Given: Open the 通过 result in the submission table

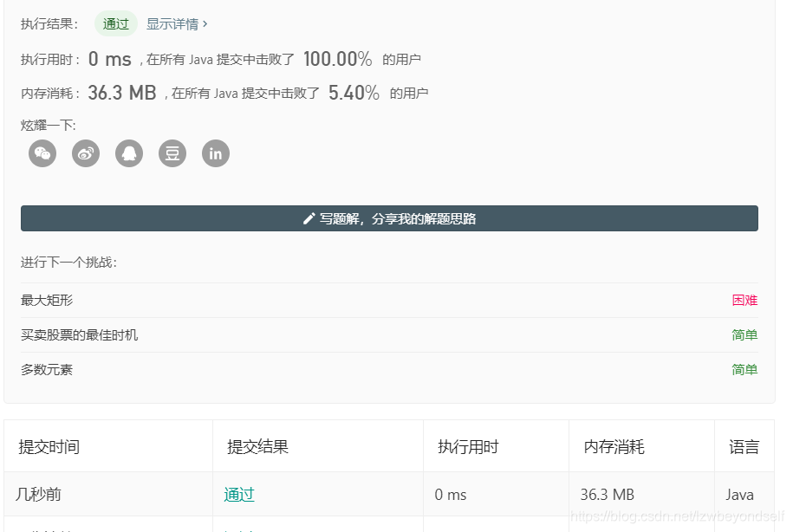Looking at the screenshot, I should [239, 494].
